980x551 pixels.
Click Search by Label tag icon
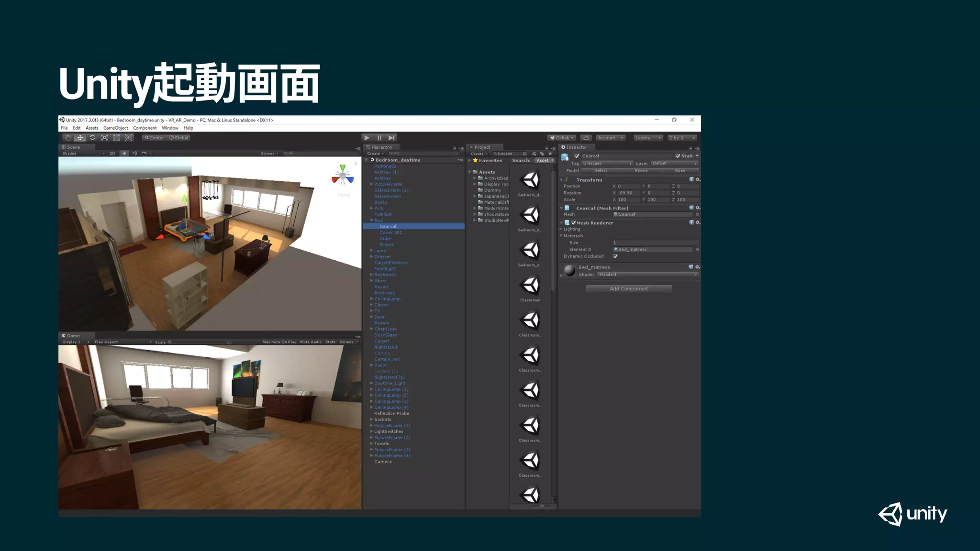(542, 154)
